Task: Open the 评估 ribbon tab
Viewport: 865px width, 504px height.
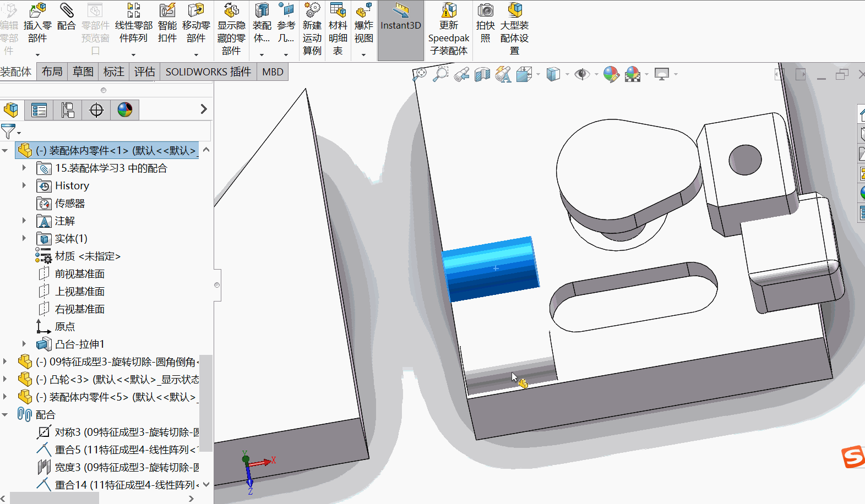Action: pos(145,72)
